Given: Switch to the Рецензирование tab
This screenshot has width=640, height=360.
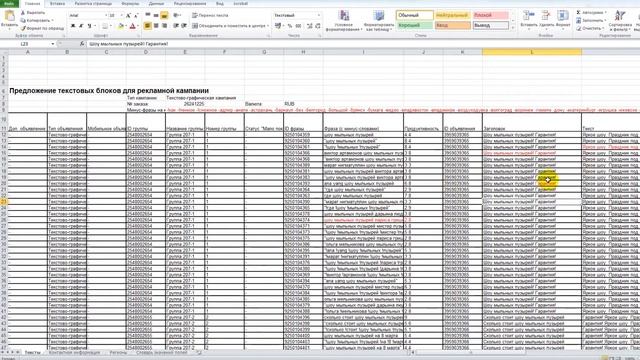Looking at the screenshot, I should (x=190, y=3).
